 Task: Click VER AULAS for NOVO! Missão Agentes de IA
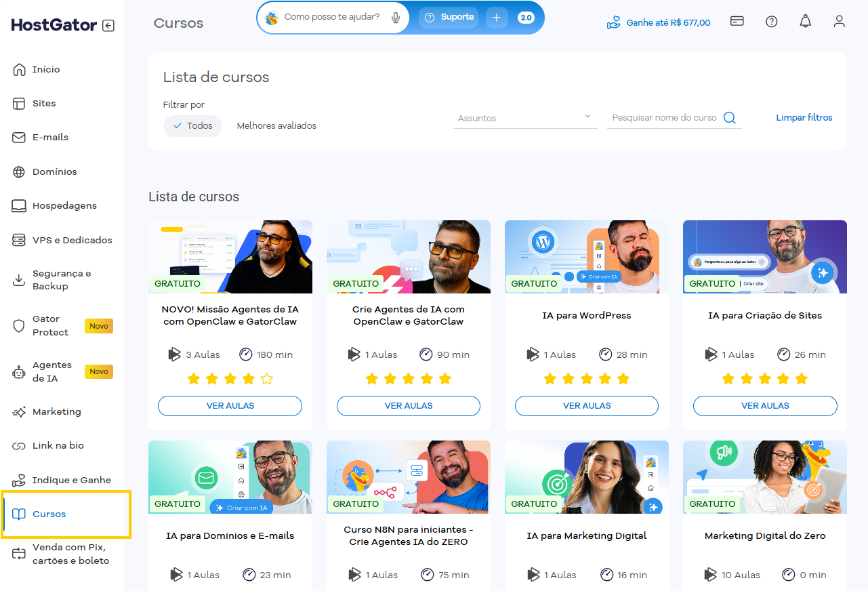(230, 405)
